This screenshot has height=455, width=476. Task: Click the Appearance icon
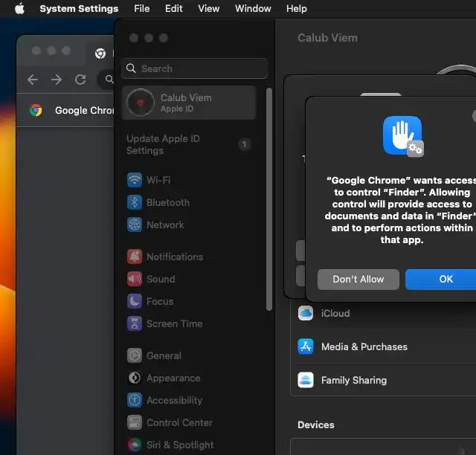(x=135, y=378)
